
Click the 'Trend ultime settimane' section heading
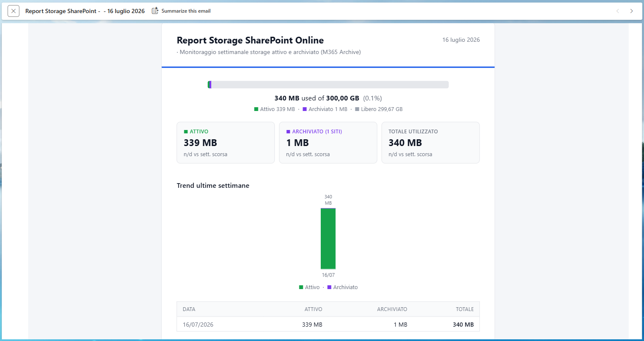coord(213,186)
